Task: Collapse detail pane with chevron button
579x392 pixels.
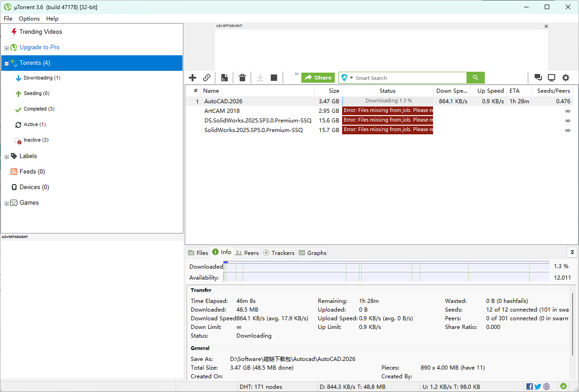Action: click(x=571, y=252)
